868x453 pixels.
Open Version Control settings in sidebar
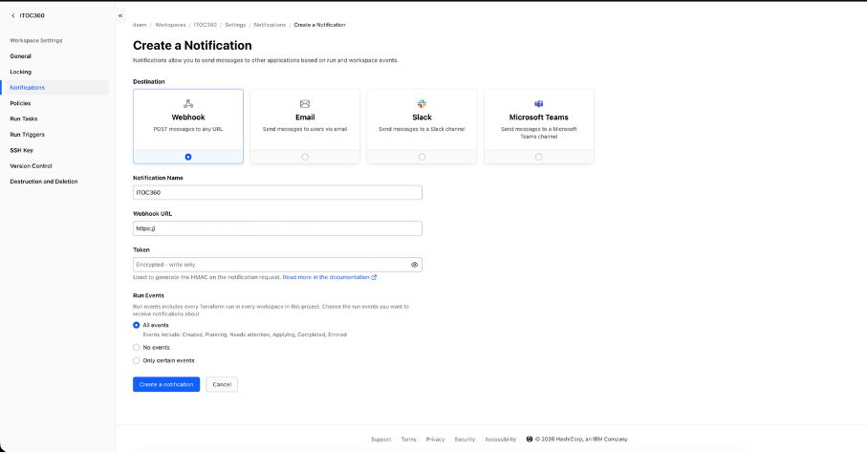tap(31, 165)
